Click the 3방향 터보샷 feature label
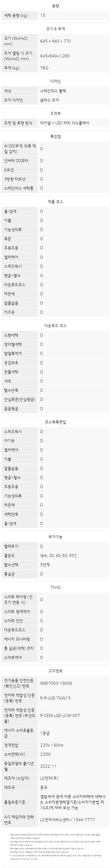The image size is (111, 868). [x=15, y=179]
